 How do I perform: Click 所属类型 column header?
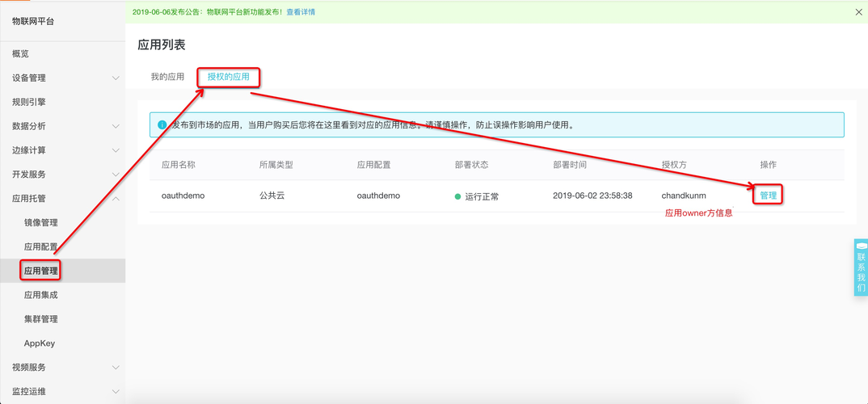point(276,165)
